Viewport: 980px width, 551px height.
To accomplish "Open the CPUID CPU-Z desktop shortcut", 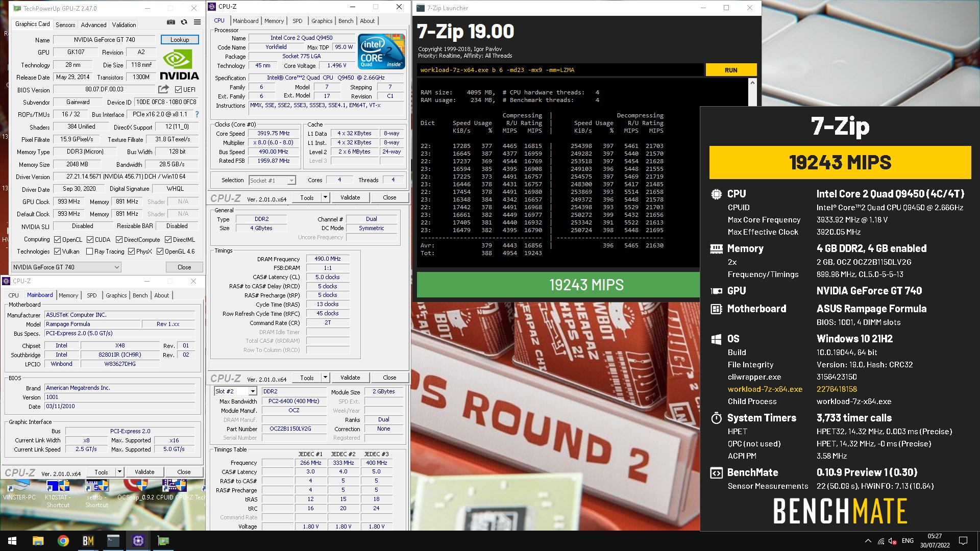I will [x=174, y=490].
